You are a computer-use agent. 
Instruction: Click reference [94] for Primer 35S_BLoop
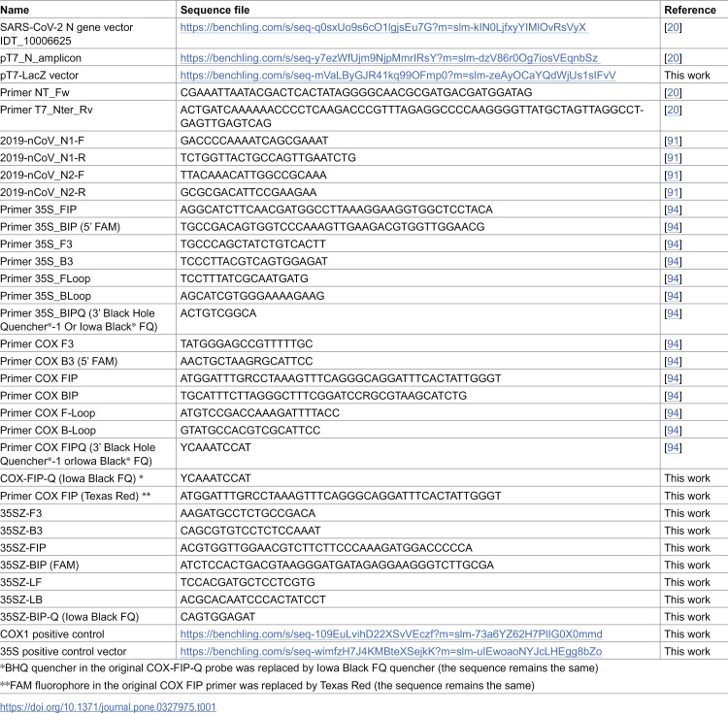click(673, 296)
